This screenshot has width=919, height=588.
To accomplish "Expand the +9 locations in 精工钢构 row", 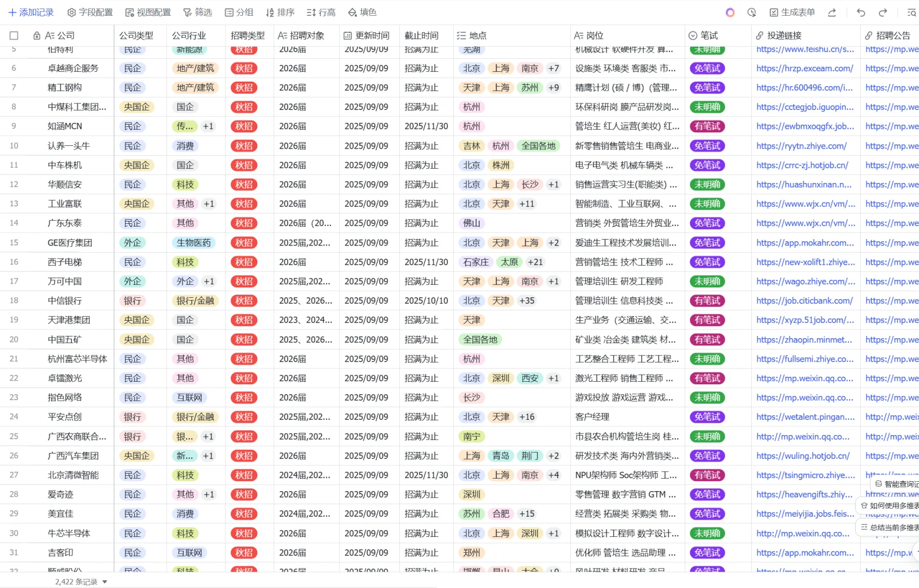I will [553, 88].
